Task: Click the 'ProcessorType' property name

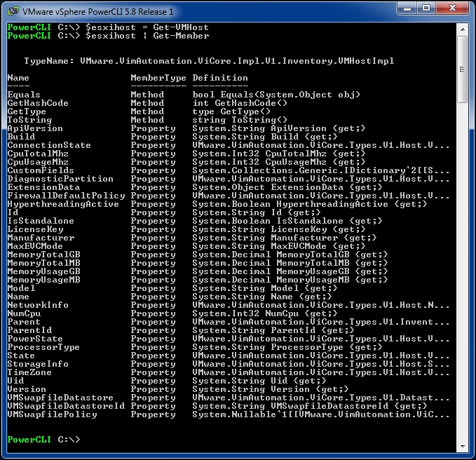Action: 43,347
